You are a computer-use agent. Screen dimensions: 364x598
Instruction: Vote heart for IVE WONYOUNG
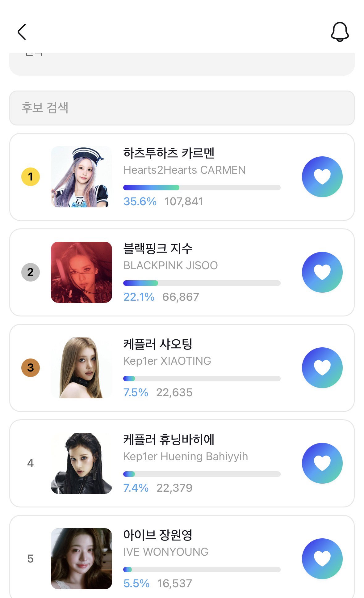[x=322, y=559]
